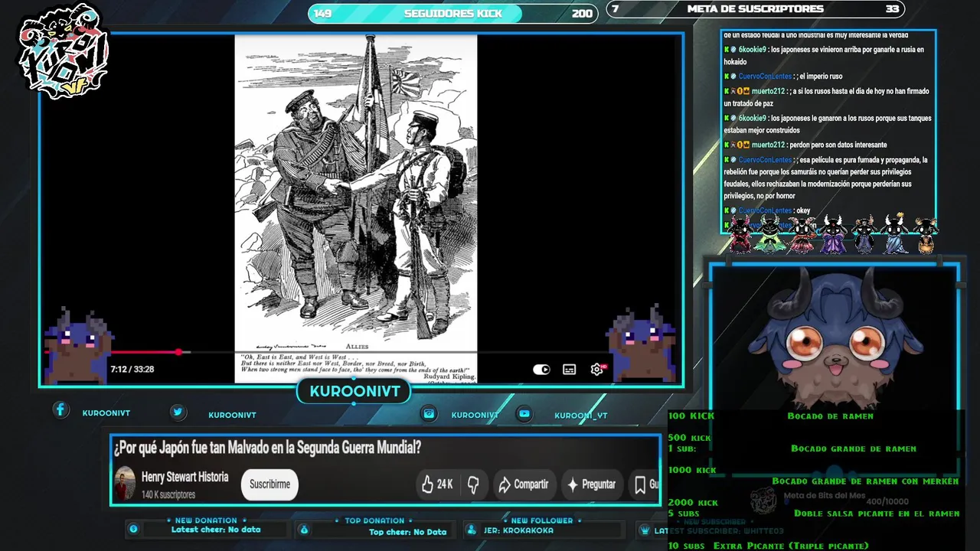Click the Twitter KUROONIVT handle text
The image size is (980, 551).
(232, 416)
